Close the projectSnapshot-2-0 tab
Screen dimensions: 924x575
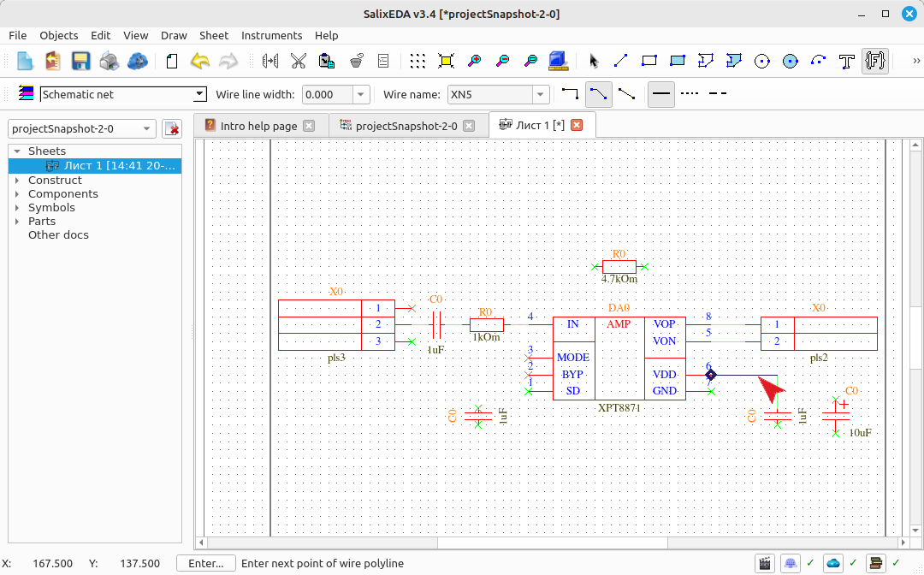[x=469, y=126]
